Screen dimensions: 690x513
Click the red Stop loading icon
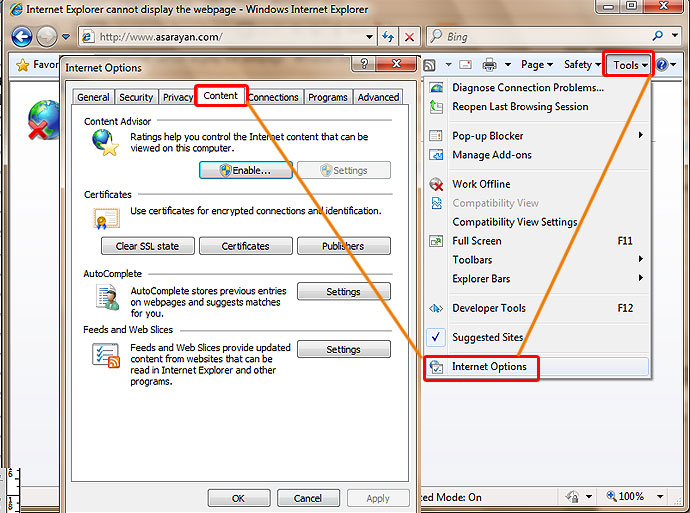click(x=409, y=37)
